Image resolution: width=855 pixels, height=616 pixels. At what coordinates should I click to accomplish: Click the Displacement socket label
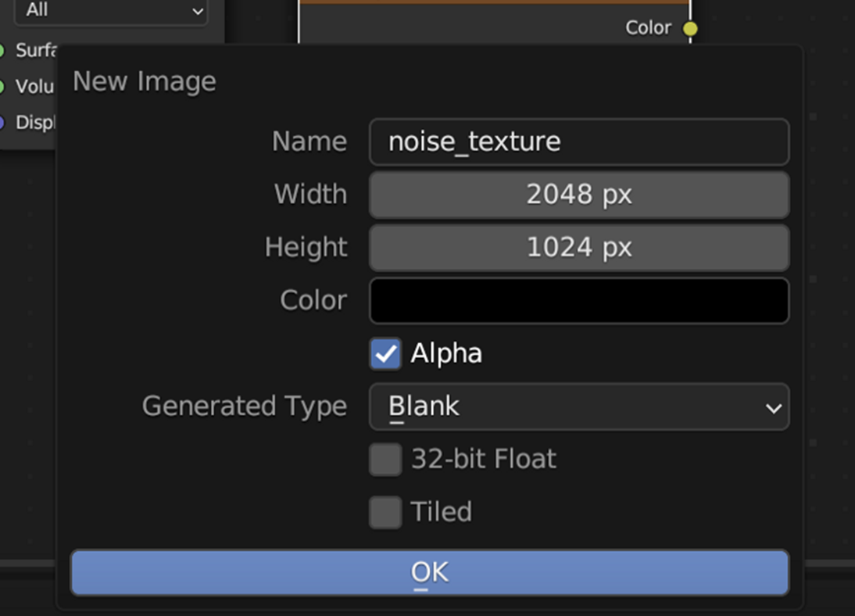click(35, 122)
